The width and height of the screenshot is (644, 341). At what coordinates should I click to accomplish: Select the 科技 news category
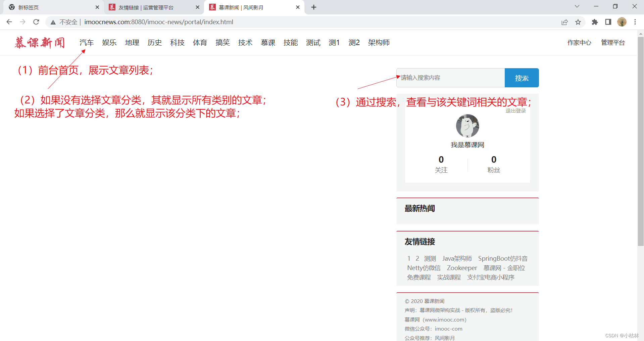point(177,43)
